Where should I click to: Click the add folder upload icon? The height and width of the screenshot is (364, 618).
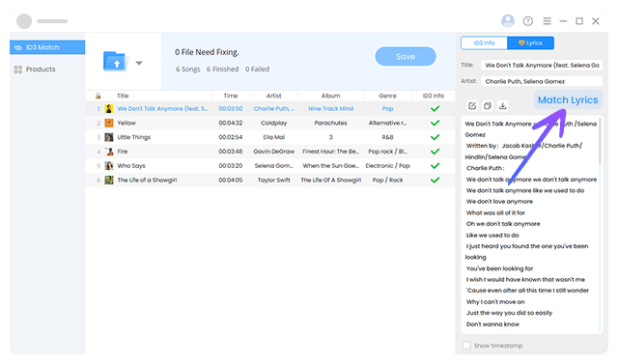pos(116,62)
